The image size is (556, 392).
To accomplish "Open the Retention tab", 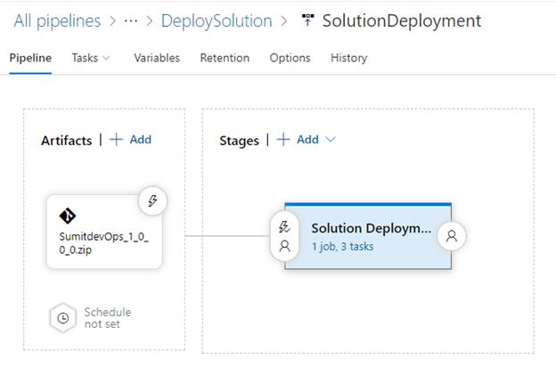I will coord(225,58).
